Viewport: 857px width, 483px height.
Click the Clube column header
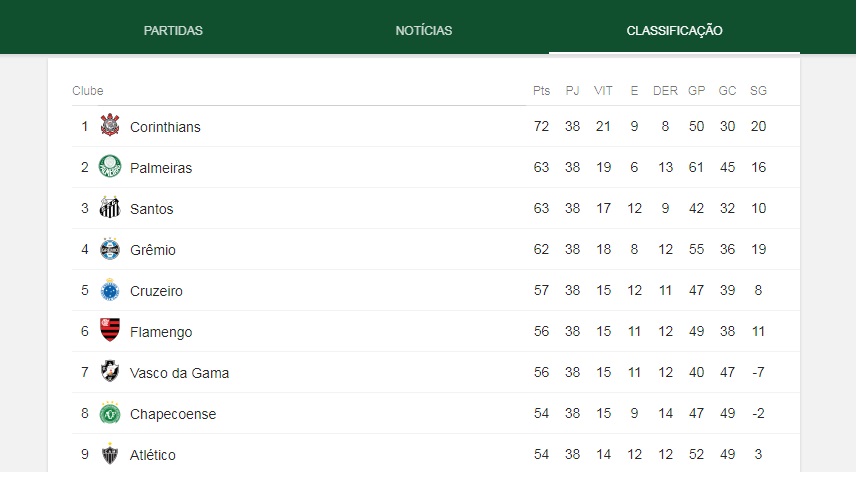point(87,91)
